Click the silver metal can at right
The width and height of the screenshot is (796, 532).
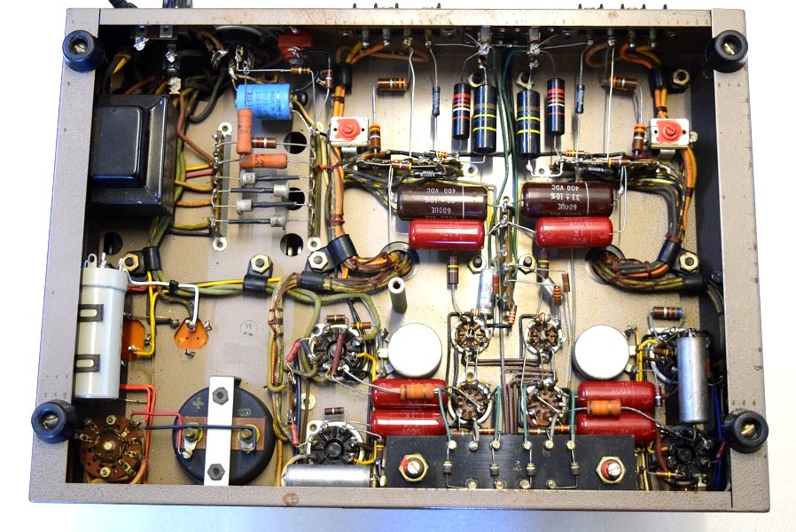692,378
